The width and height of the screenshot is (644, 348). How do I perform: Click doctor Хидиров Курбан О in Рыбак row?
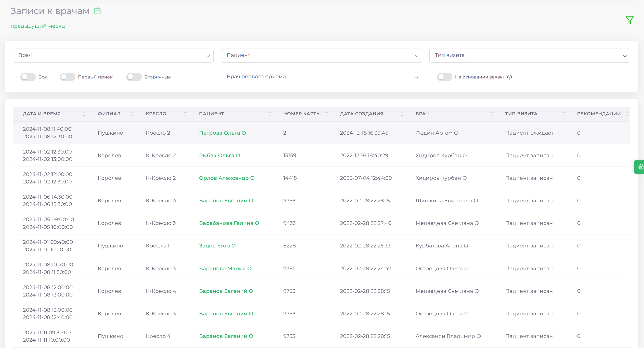tap(441, 155)
